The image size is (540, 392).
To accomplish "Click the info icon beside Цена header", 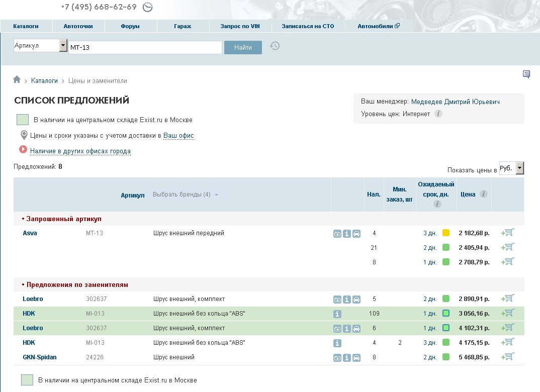I will (484, 194).
